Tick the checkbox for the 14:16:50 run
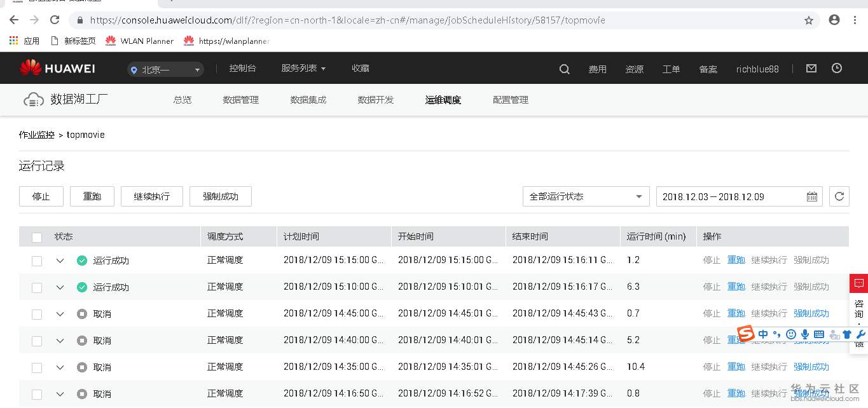The image size is (868, 408). point(37,394)
